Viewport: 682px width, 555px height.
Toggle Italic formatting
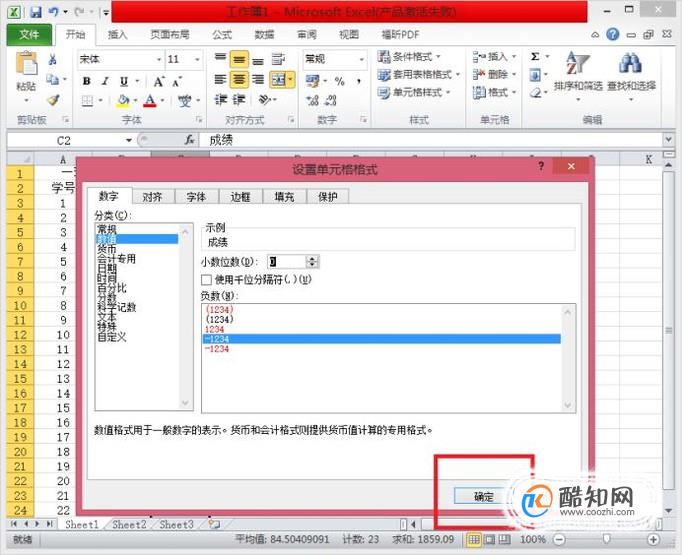[105, 81]
